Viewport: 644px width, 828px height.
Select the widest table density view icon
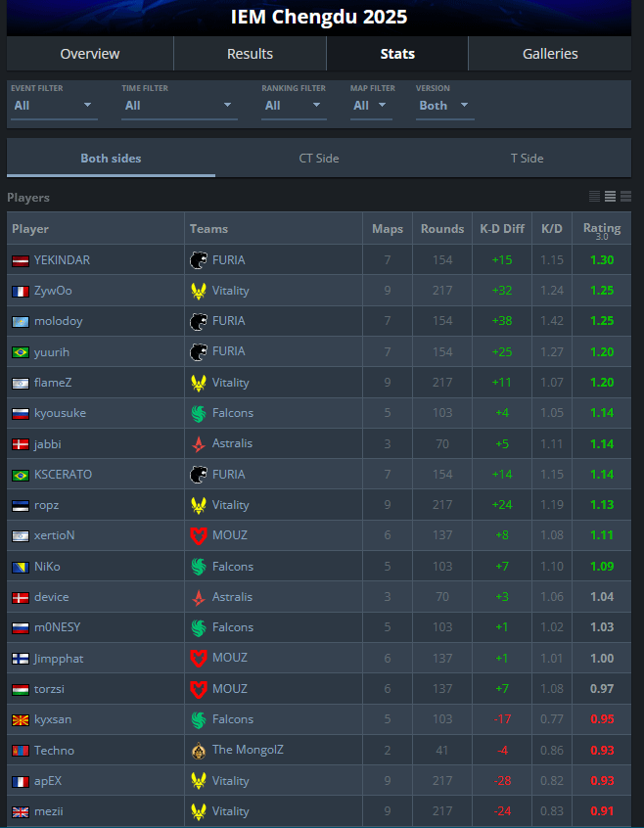[x=626, y=197]
